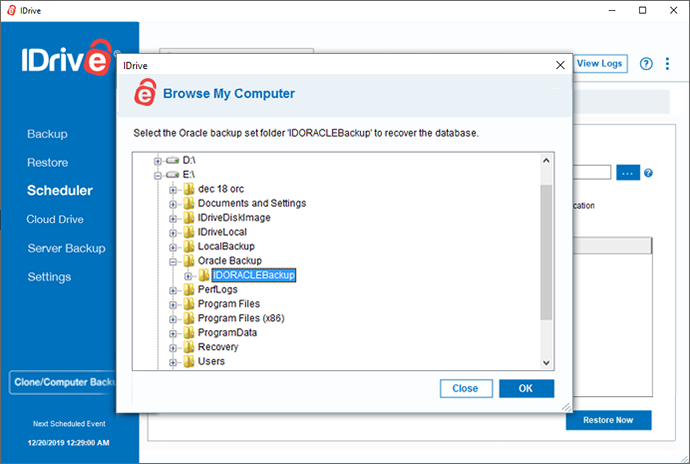Expand the Users folder
Image resolution: width=690 pixels, height=464 pixels.
173,363
